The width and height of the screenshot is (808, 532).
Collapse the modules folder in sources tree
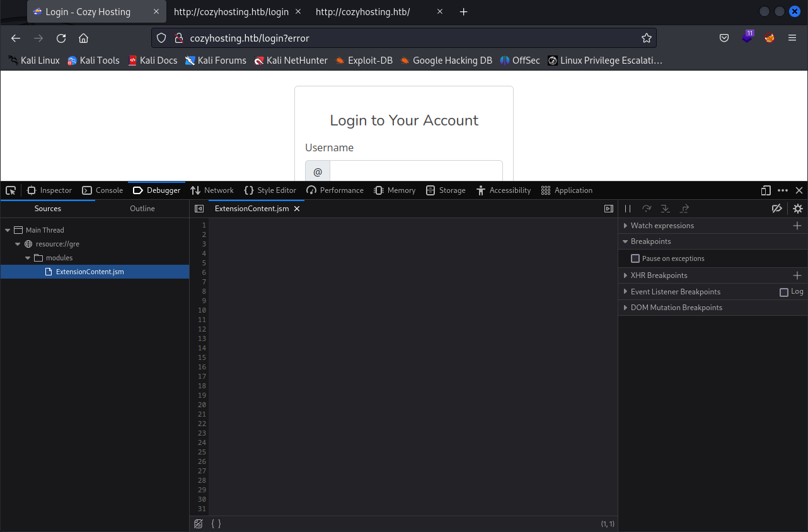28,258
